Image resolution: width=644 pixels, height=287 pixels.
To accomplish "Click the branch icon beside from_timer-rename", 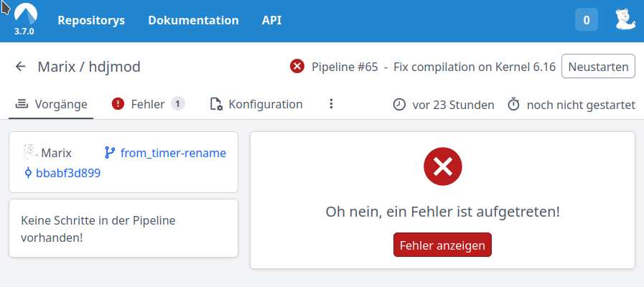I will pyautogui.click(x=110, y=153).
